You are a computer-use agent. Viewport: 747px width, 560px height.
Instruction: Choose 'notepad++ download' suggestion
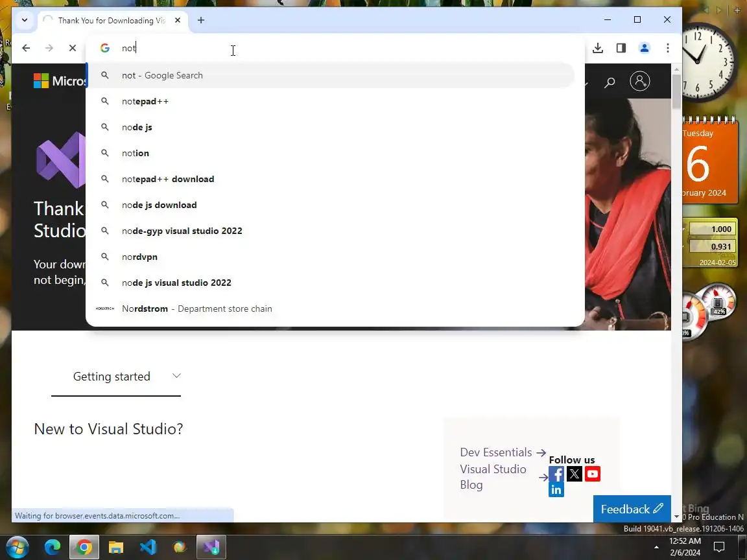[331, 179]
